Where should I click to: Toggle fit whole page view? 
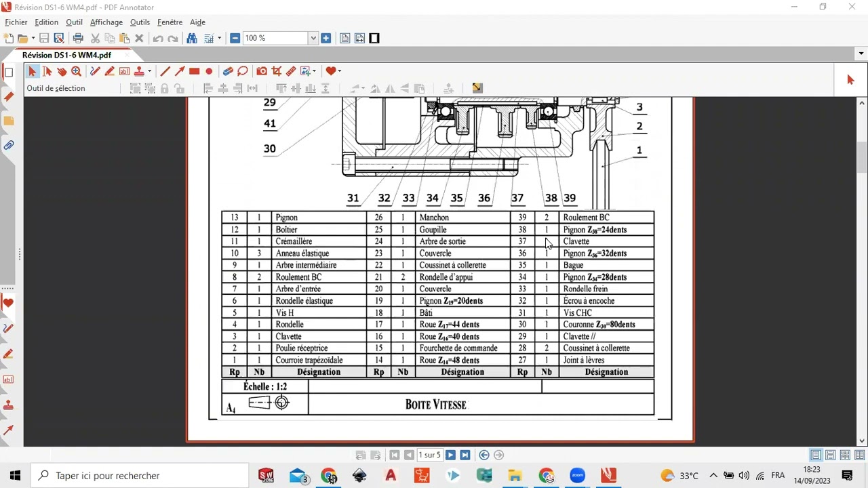[x=344, y=39]
